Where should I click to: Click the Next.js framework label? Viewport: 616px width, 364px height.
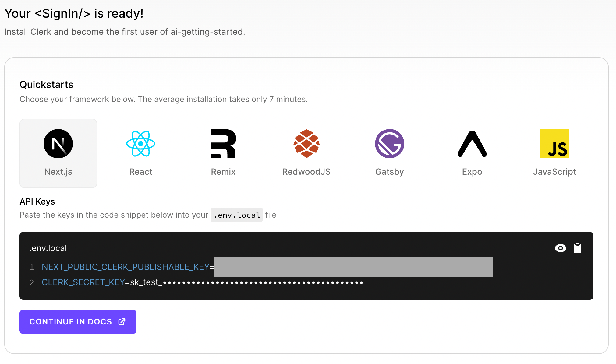click(x=58, y=172)
